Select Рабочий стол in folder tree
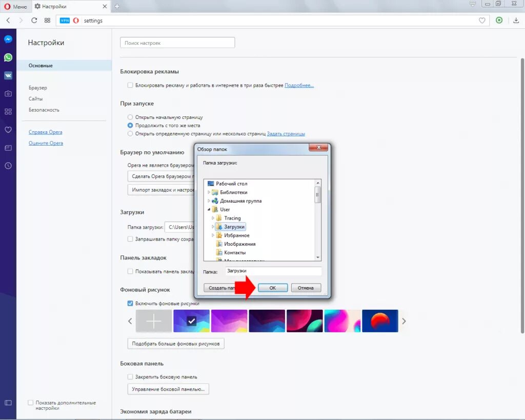 231,184
